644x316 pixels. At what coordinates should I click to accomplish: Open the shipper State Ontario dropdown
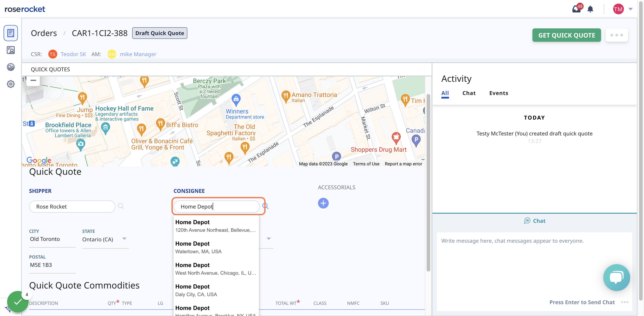point(105,239)
